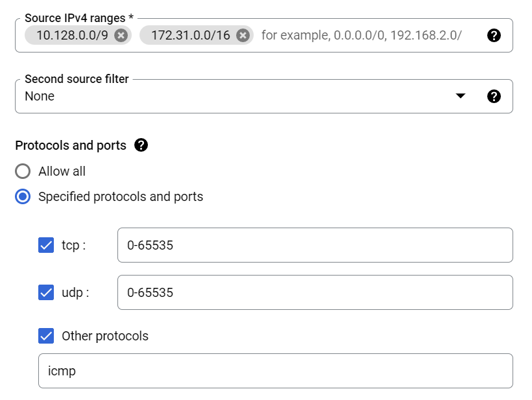Toggle the Other protocols checkbox
The image size is (532, 400).
[46, 336]
